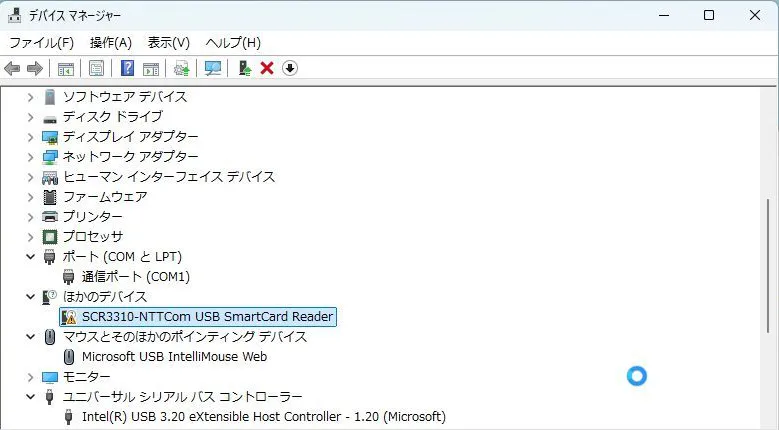The width and height of the screenshot is (779, 430).
Task: Show or hide the console tree pane
Action: point(65,68)
